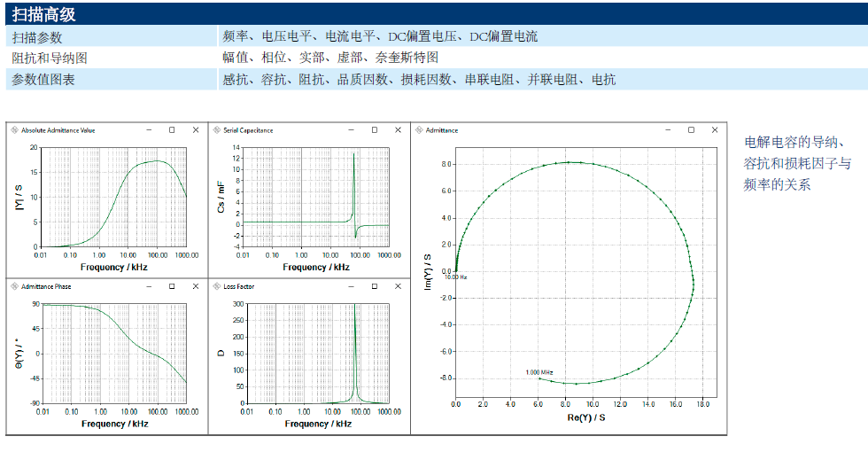868x452 pixels.
Task: Click the Admittance Phase window icon
Action: click(x=14, y=287)
